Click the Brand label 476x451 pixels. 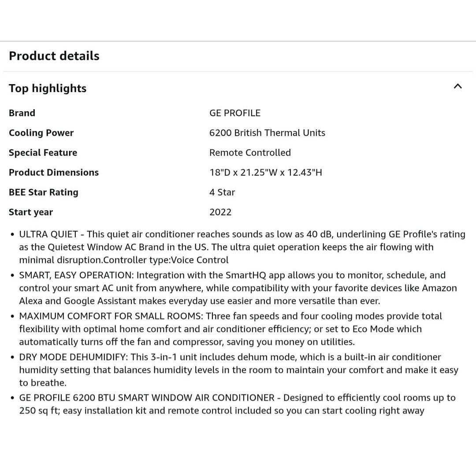pos(22,113)
